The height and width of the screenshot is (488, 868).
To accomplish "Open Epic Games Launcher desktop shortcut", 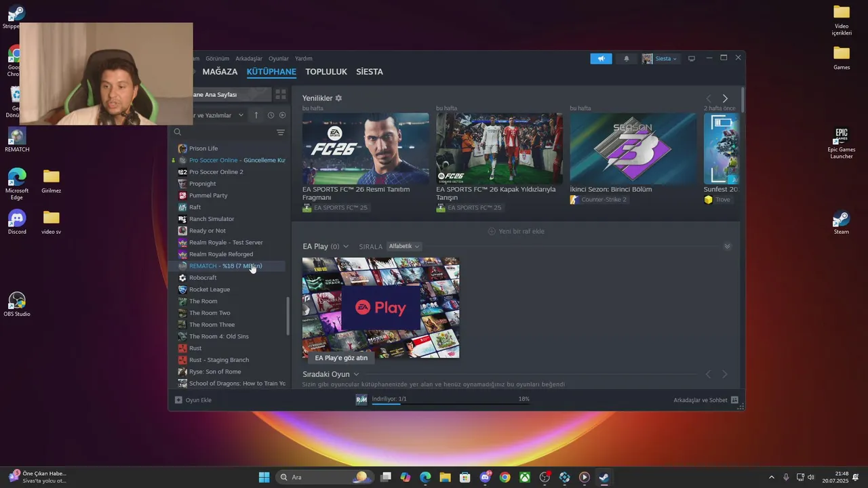I will pyautogui.click(x=842, y=142).
